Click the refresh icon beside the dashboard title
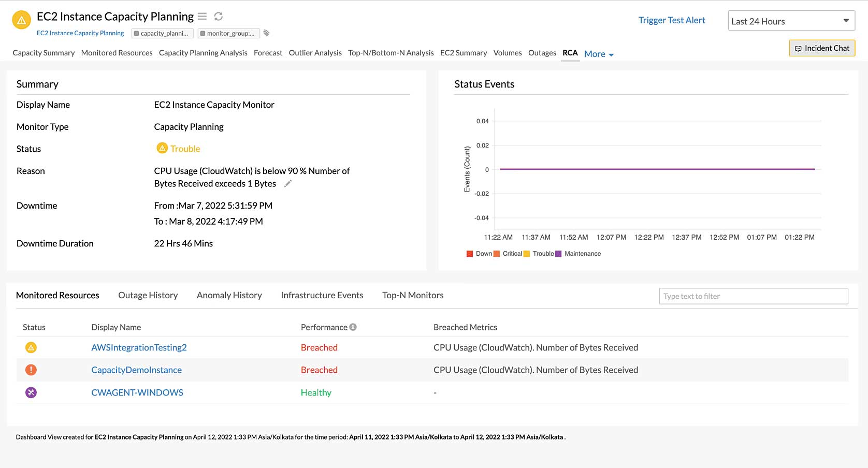Image resolution: width=868 pixels, height=468 pixels. pos(219,16)
